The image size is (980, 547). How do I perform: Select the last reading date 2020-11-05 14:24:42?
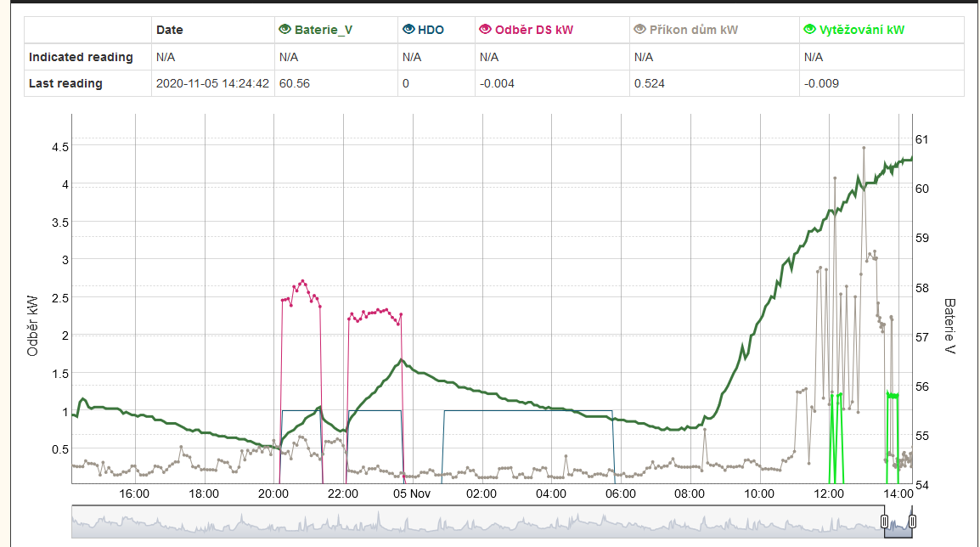coord(212,84)
